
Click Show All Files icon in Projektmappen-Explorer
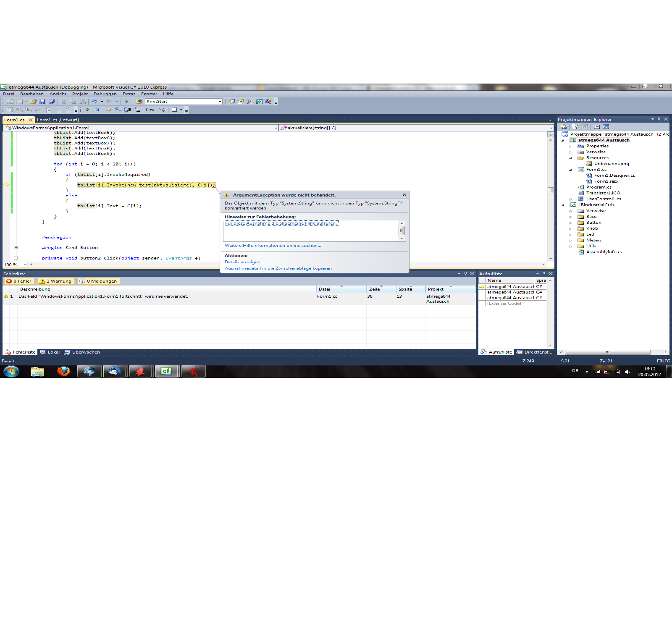575,127
